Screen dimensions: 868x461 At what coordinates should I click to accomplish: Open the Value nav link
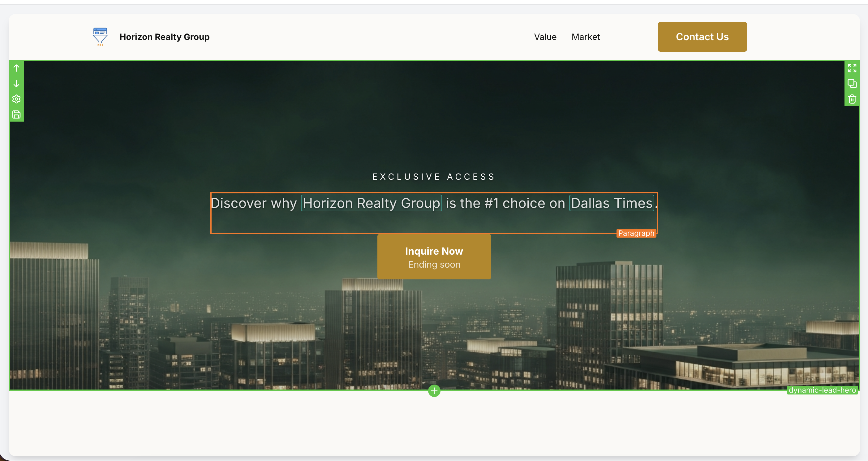pos(545,37)
